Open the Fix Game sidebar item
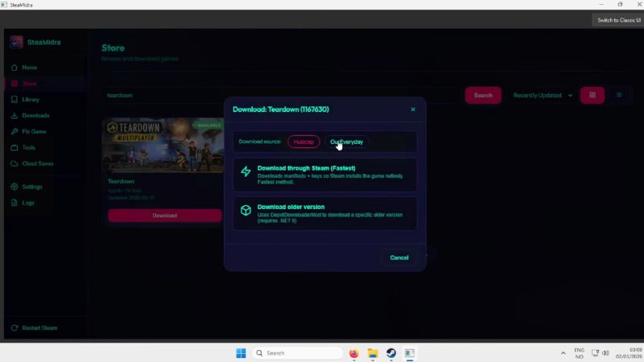Screen dimensions: 644x362 (x=45, y=131)
